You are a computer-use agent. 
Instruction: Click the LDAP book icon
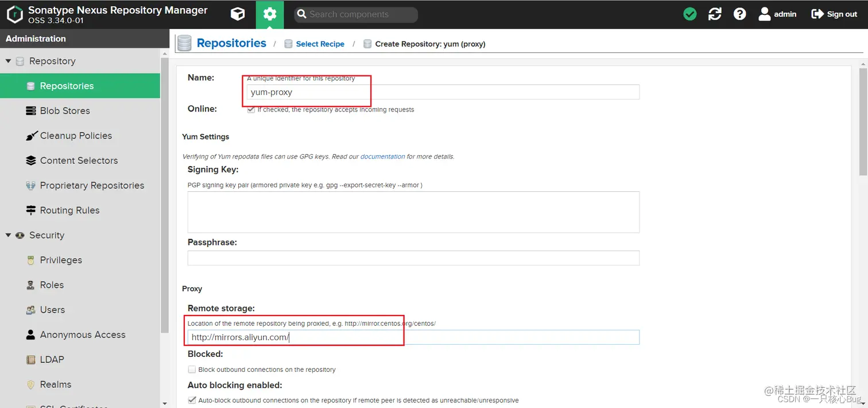(31, 360)
